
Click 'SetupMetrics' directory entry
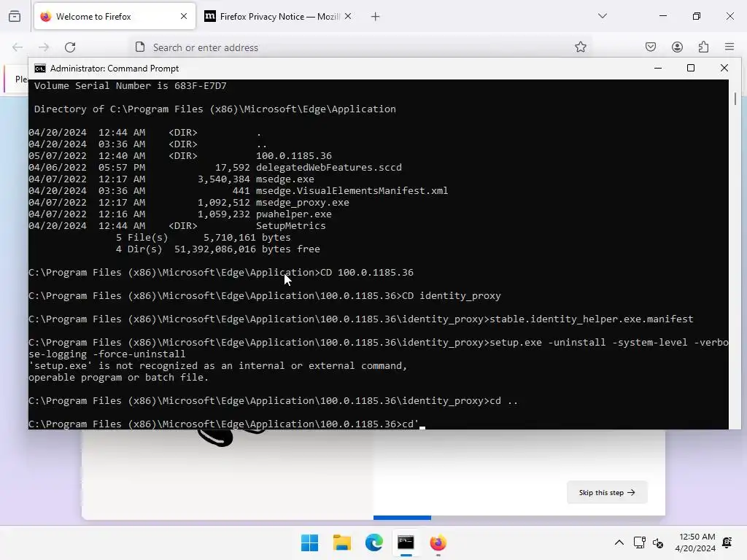290,226
